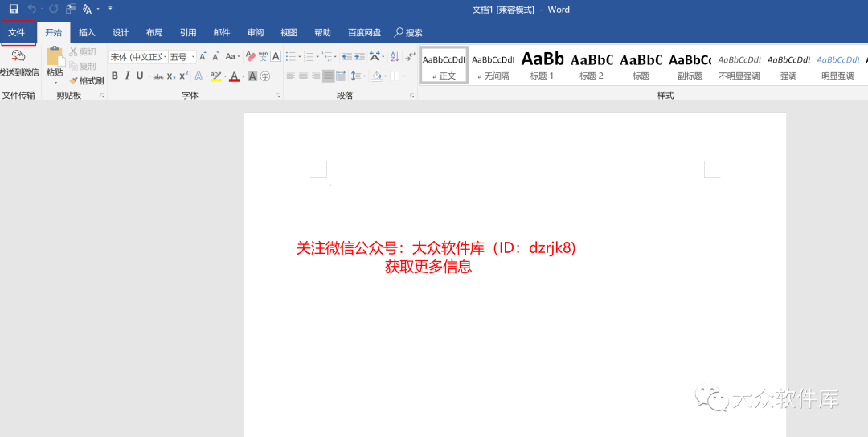868x437 pixels.
Task: Apply character border icon
Action: tap(276, 56)
